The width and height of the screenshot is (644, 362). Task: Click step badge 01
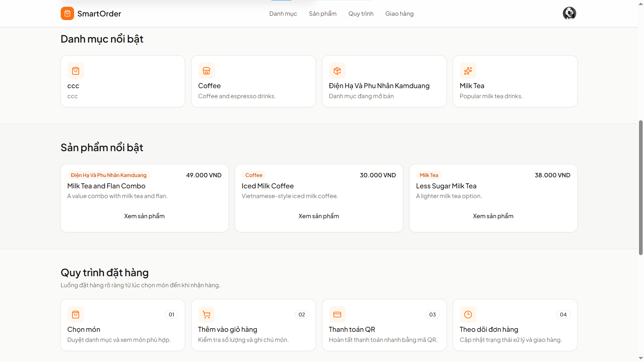click(x=171, y=314)
